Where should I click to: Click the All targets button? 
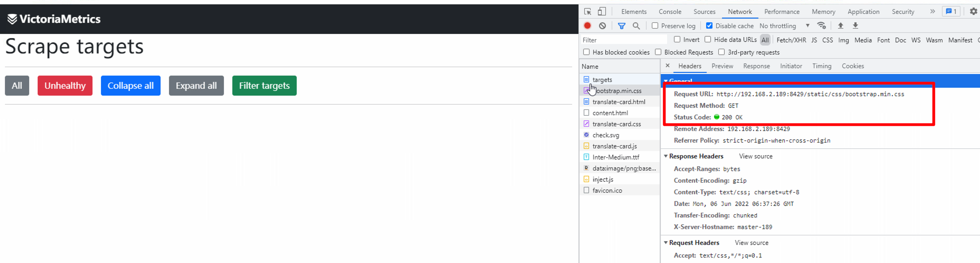[x=17, y=85]
